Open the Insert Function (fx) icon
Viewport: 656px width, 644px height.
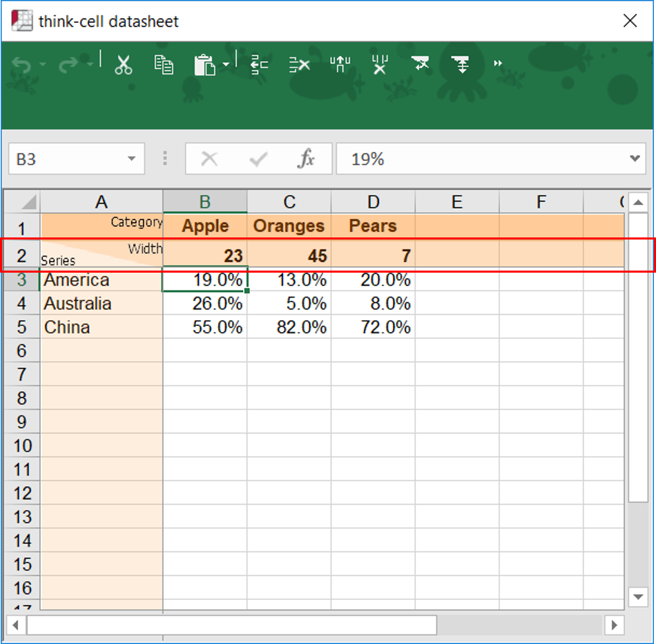(306, 158)
